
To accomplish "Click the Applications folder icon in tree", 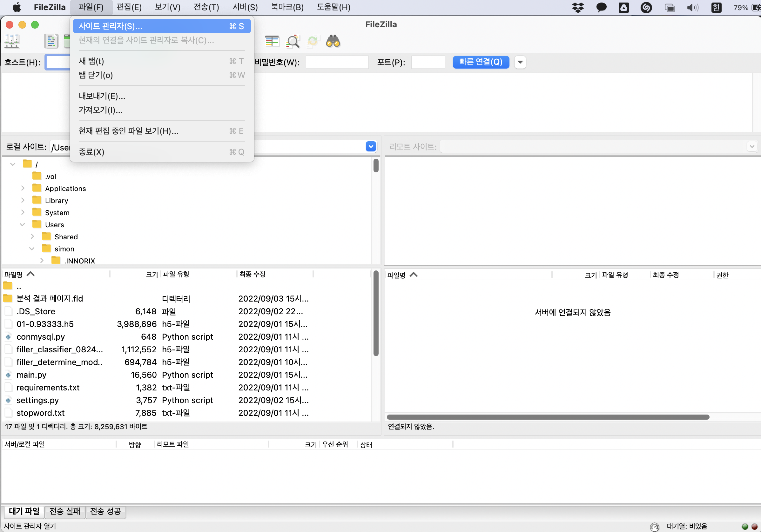I will [x=37, y=188].
